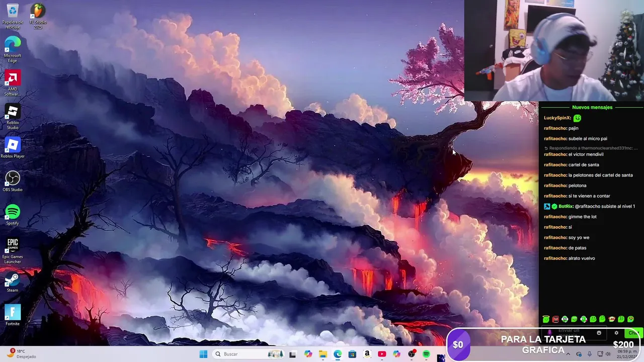Viewport: 644px width, 362px height.
Task: Open BotRix username in chat
Action: [x=566, y=206]
